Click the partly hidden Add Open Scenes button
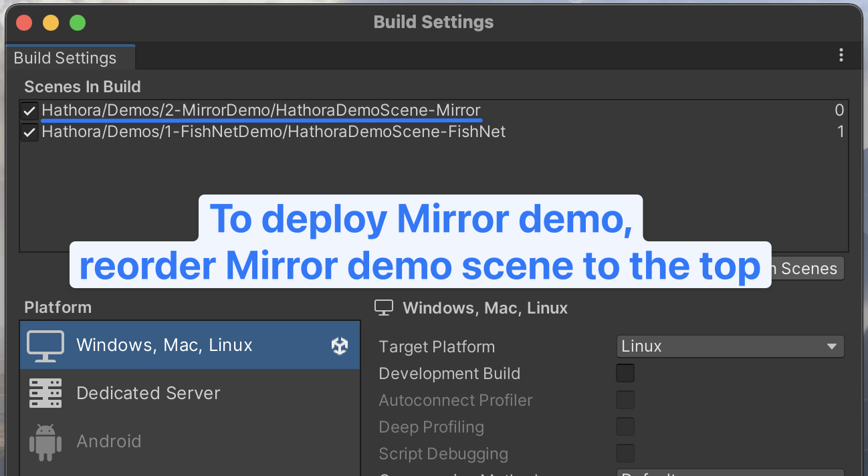 pos(808,268)
